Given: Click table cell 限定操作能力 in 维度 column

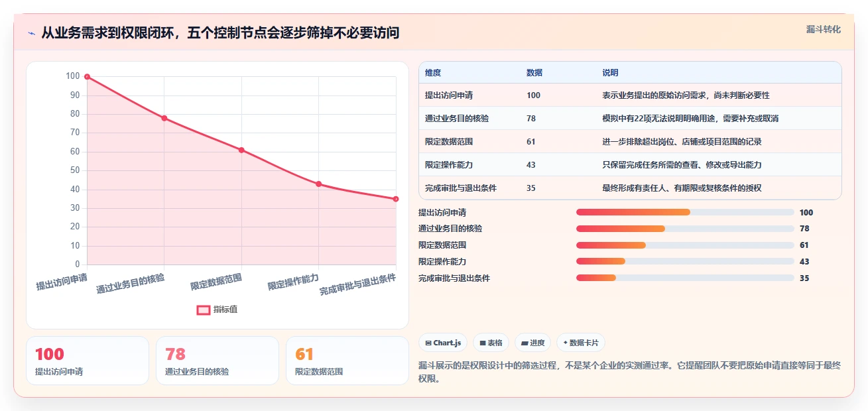Looking at the screenshot, I should click(449, 165).
